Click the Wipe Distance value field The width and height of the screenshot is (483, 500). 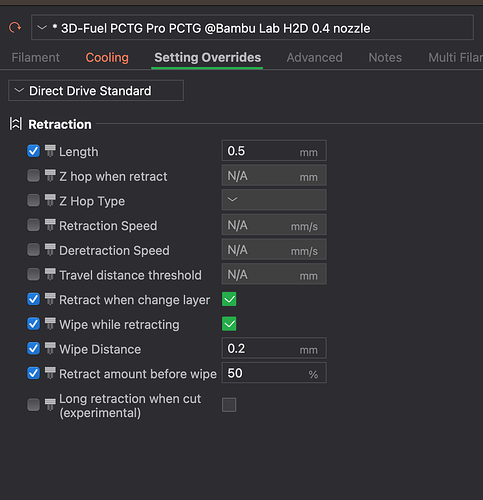(274, 348)
